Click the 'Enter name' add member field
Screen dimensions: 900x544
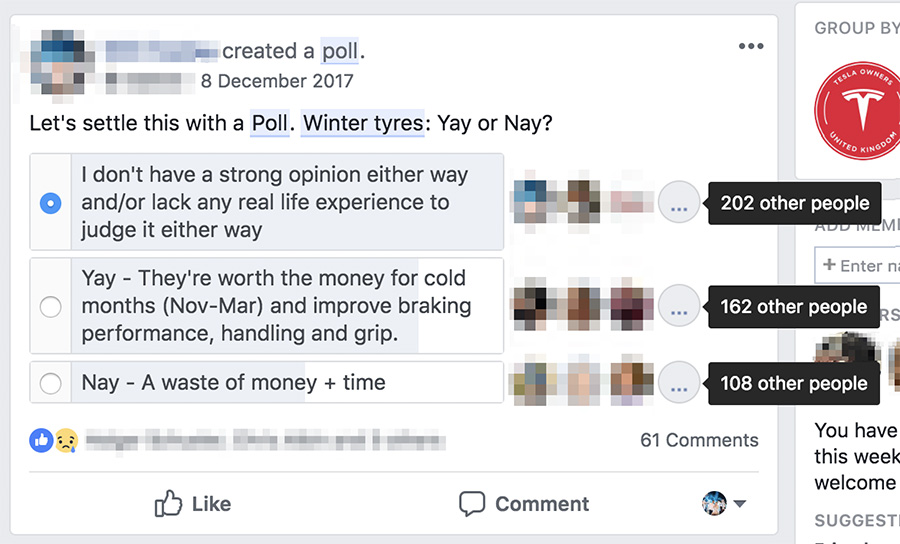[860, 265]
